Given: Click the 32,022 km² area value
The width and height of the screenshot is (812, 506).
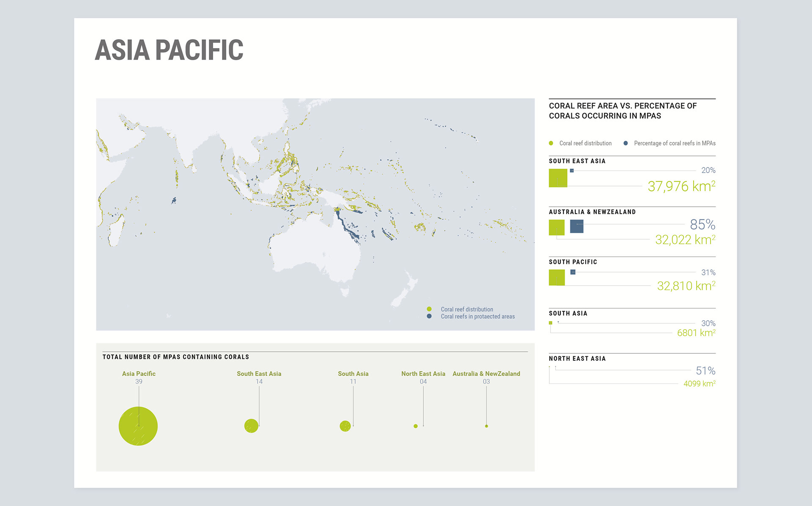Looking at the screenshot, I should 685,240.
